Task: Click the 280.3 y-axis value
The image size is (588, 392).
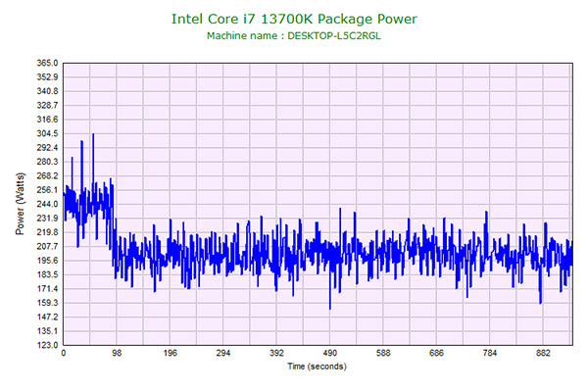Action: click(47, 162)
